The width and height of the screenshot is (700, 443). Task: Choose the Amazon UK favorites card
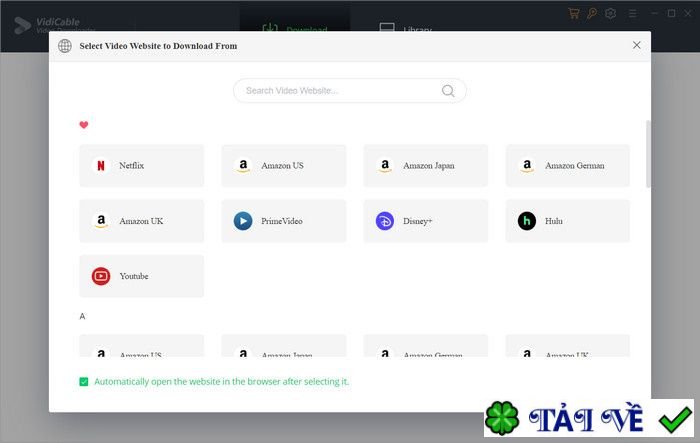(142, 221)
